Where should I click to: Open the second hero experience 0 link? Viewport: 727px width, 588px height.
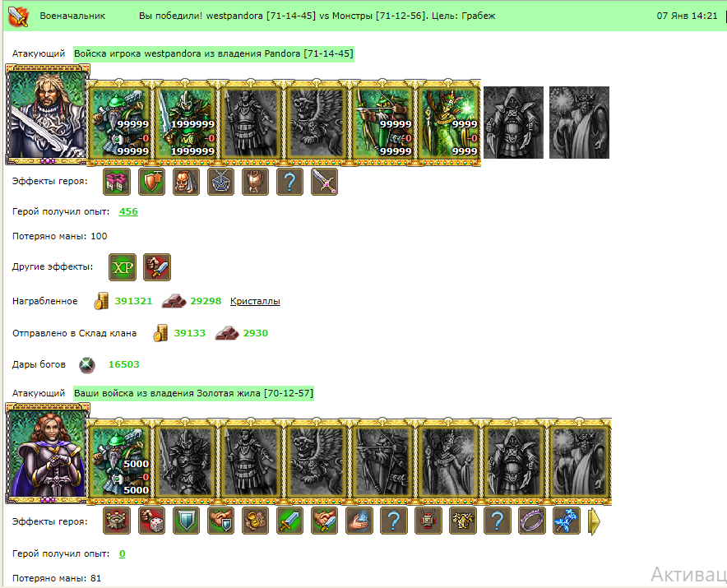tap(122, 553)
